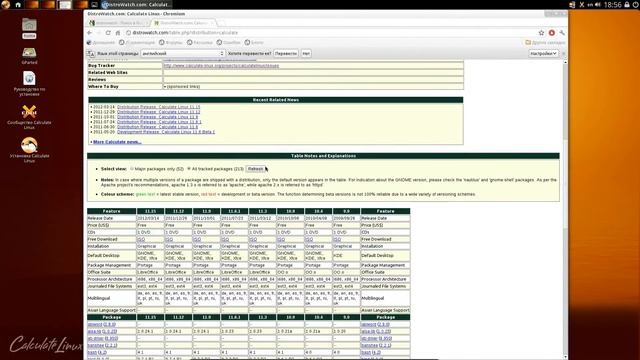Click the clock showing 18:56

tap(612, 4)
